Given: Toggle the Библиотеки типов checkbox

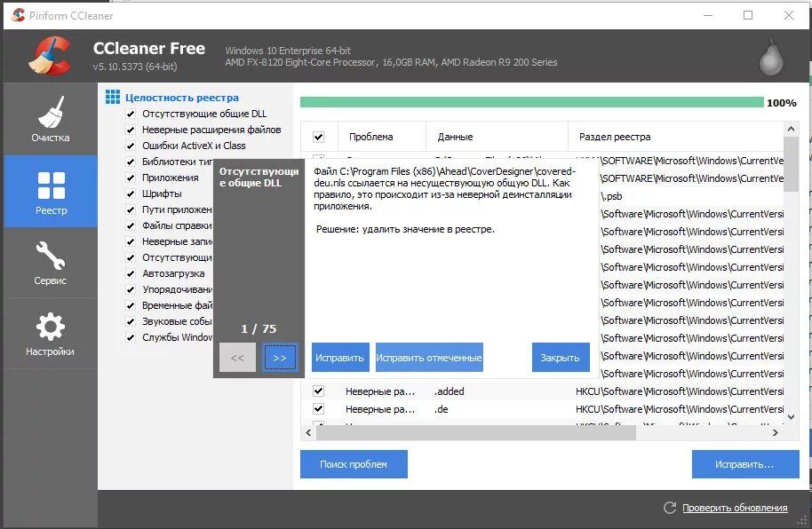Looking at the screenshot, I should [x=131, y=162].
